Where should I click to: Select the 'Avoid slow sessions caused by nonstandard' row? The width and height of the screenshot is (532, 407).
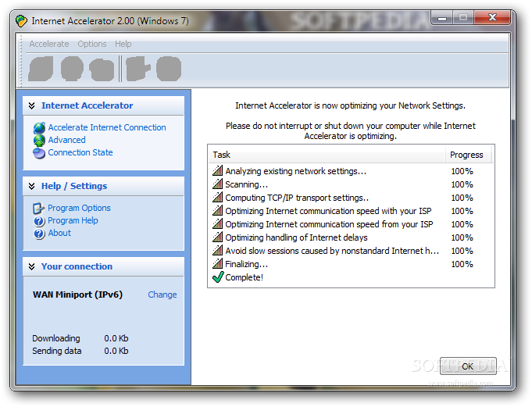351,250
